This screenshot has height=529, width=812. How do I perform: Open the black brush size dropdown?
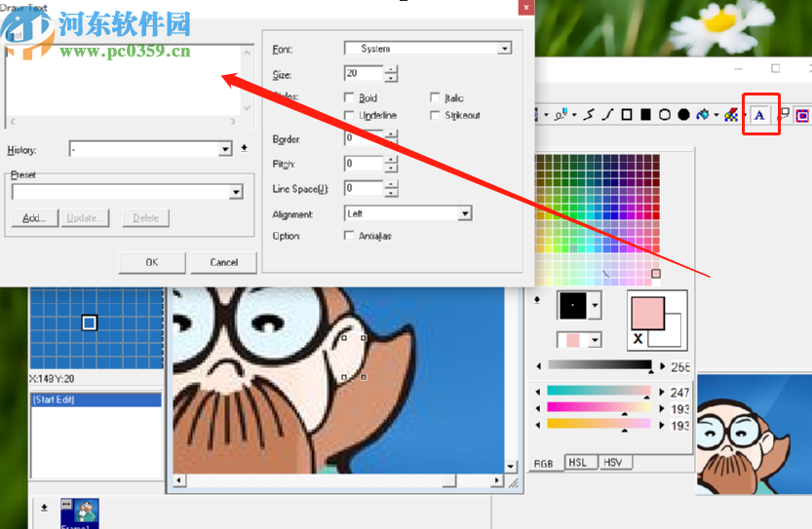(595, 305)
